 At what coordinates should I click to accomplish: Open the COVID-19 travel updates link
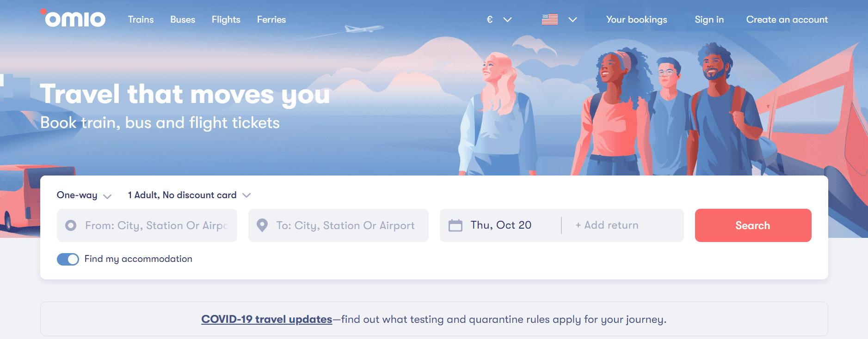tap(266, 319)
